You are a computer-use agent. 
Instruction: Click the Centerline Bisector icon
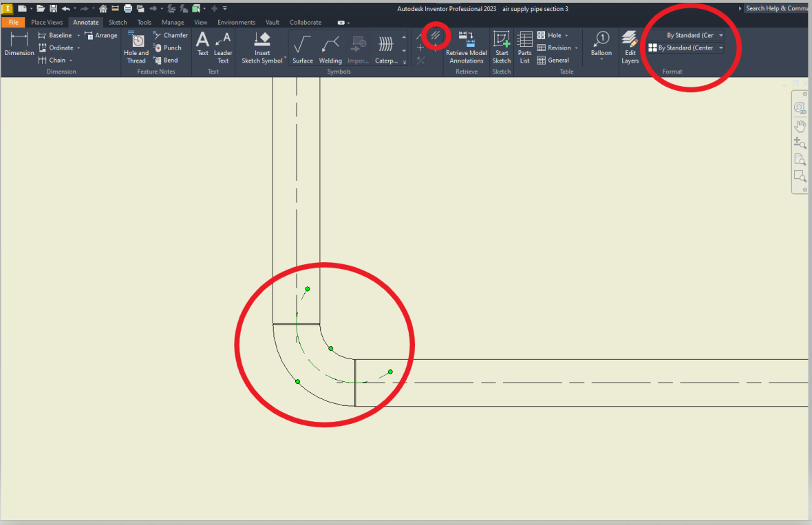pyautogui.click(x=436, y=35)
